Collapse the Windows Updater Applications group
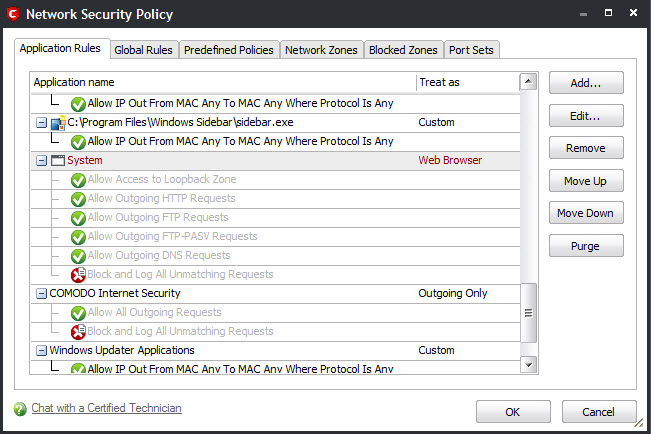 tap(41, 351)
